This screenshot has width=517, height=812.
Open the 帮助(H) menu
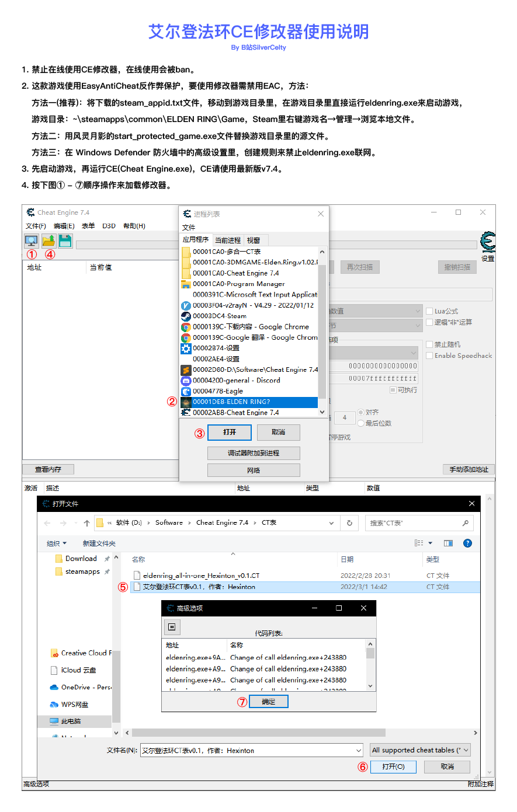(x=134, y=226)
